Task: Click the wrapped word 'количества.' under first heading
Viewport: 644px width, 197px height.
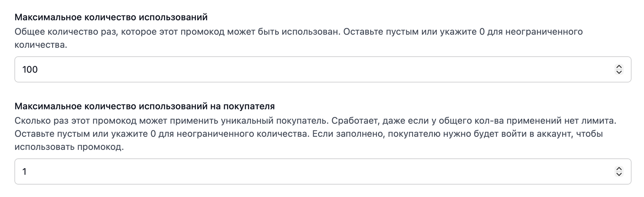Action: point(41,45)
